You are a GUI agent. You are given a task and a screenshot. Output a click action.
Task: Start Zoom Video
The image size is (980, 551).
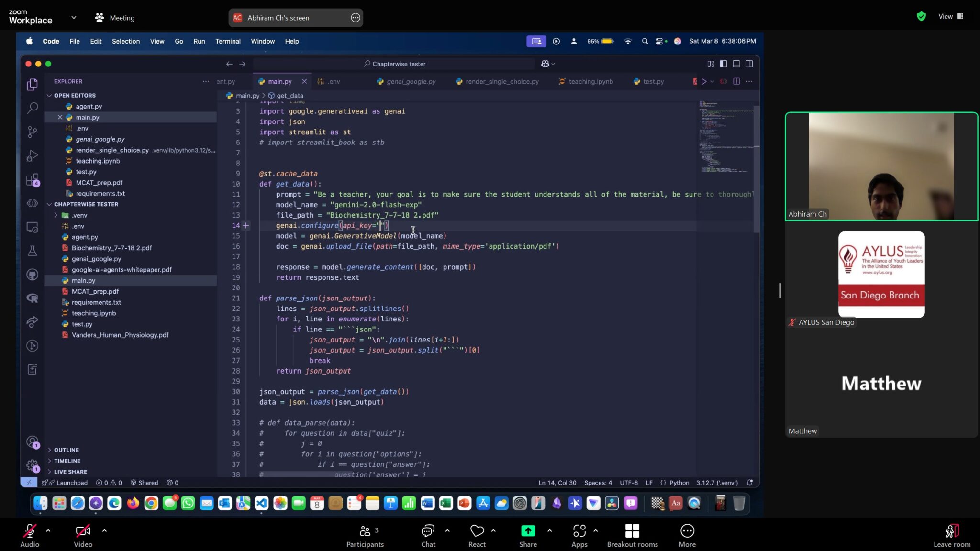point(83,536)
